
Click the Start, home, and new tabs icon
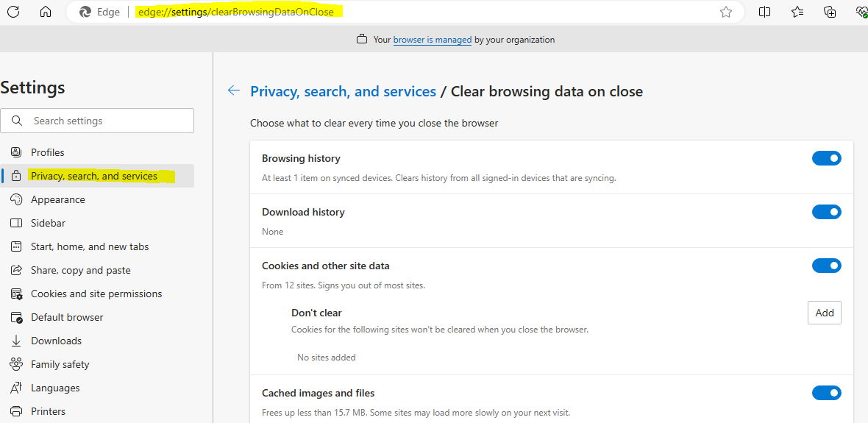(16, 246)
